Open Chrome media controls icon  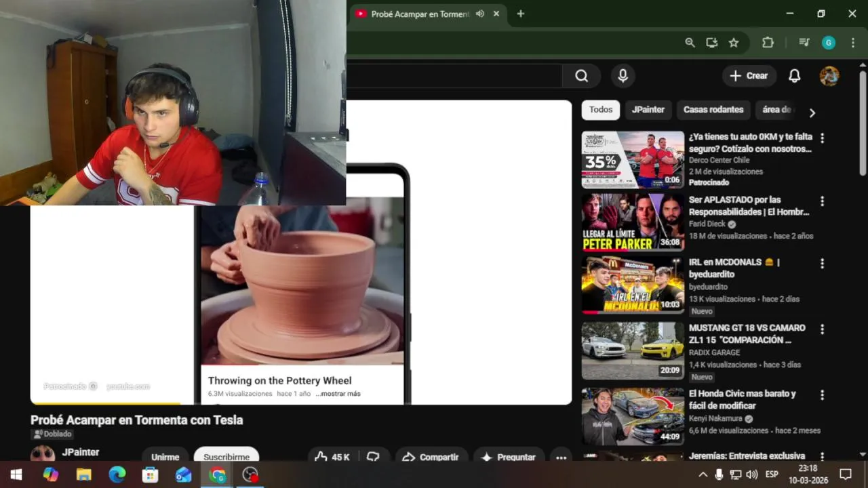[804, 43]
